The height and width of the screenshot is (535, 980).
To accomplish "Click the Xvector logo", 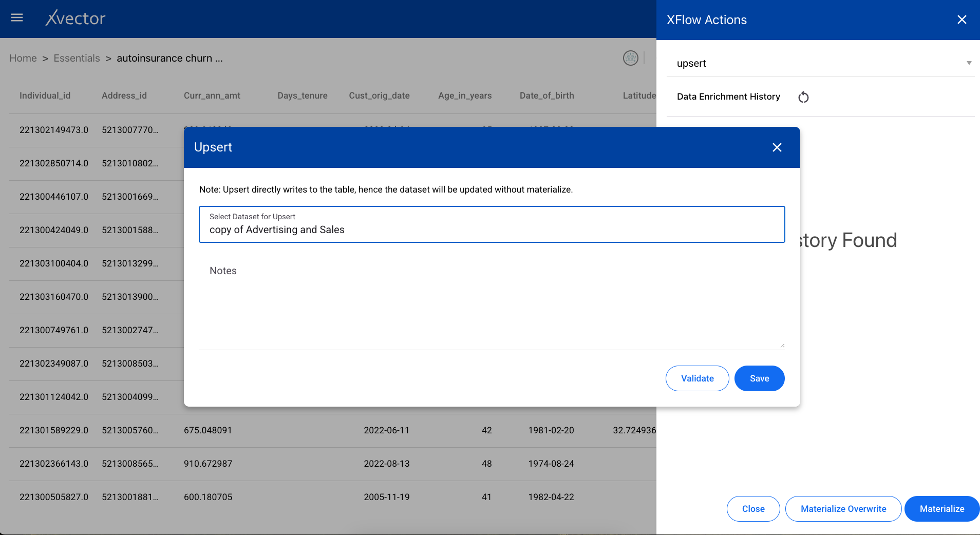I will (76, 18).
